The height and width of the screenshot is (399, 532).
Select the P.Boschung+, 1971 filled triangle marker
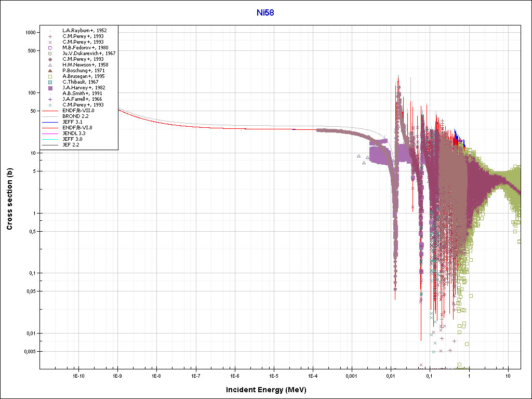pyautogui.click(x=50, y=71)
